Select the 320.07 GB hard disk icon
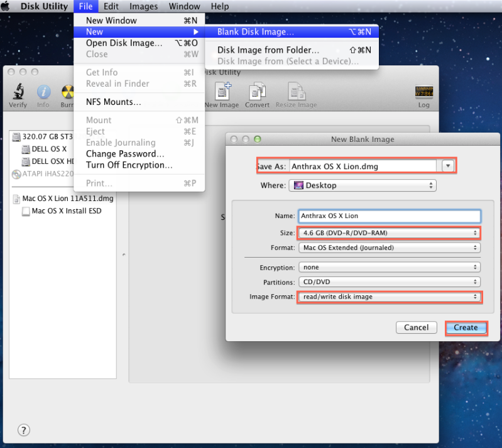The height and width of the screenshot is (448, 502). click(x=16, y=137)
